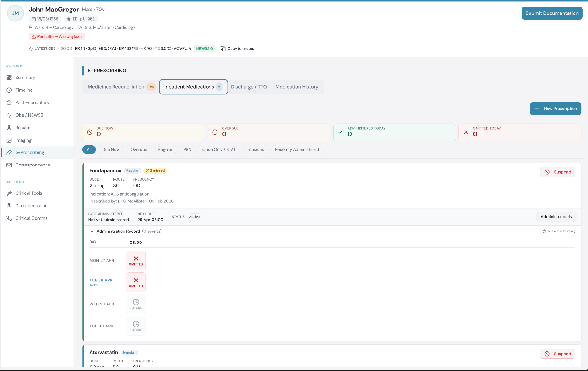This screenshot has height=371, width=588.
Task: Filter by Once Only / STAT
Action: tap(219, 149)
